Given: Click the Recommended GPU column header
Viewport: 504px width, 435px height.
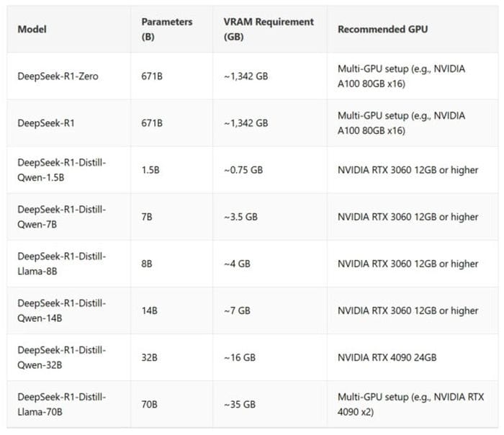Looking at the screenshot, I should click(382, 30).
